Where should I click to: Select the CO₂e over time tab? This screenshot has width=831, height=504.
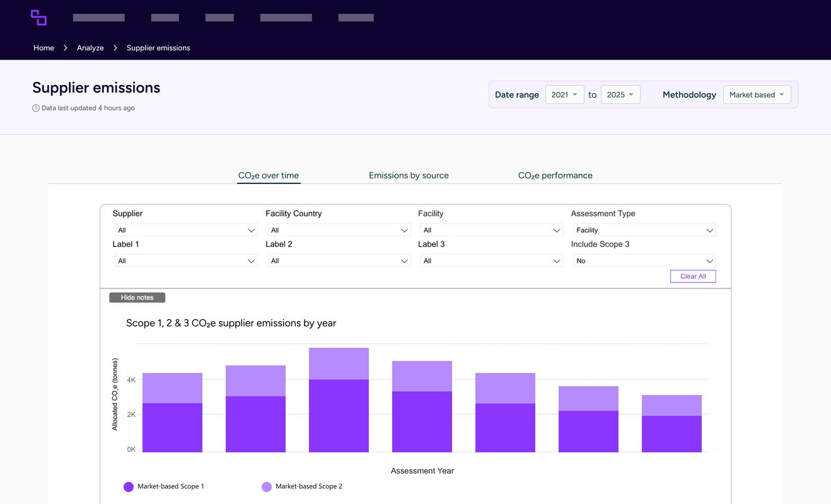click(x=269, y=176)
